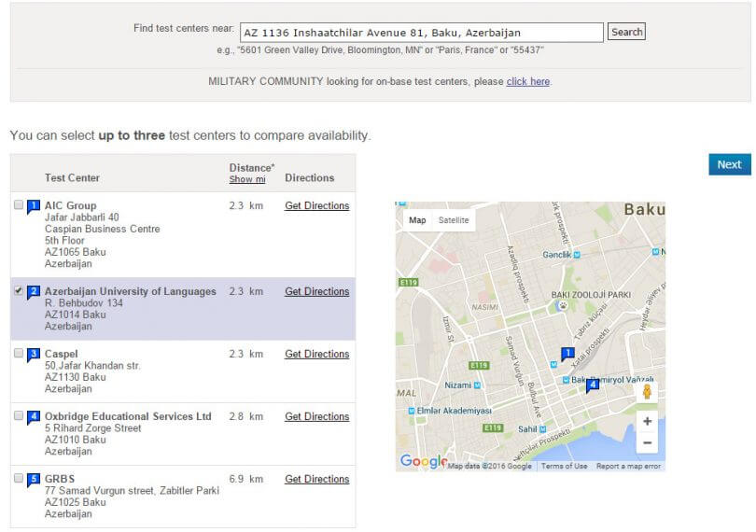756x532 pixels.
Task: Select the AIC Group checkbox
Action: [19, 205]
